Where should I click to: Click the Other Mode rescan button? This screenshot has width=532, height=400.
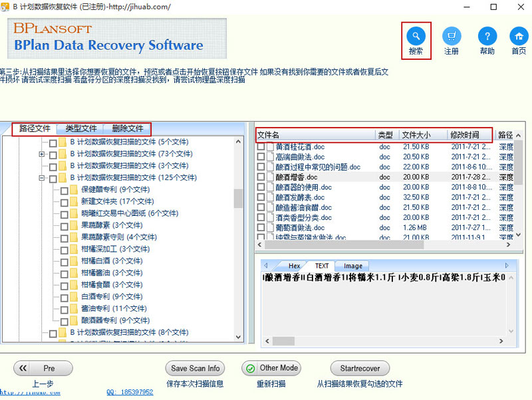(270, 368)
